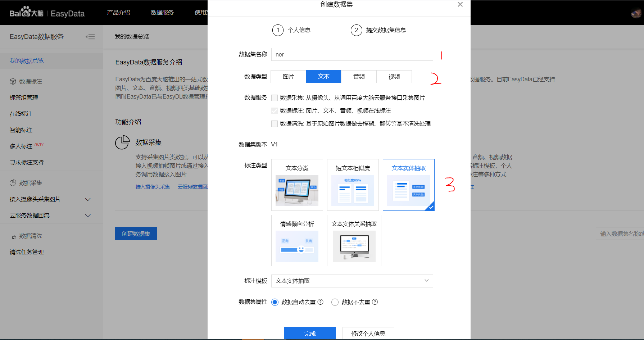Screen dimensions: 644x340
Task: Click help icon next to 数据自动去重
Action: pyautogui.click(x=321, y=302)
